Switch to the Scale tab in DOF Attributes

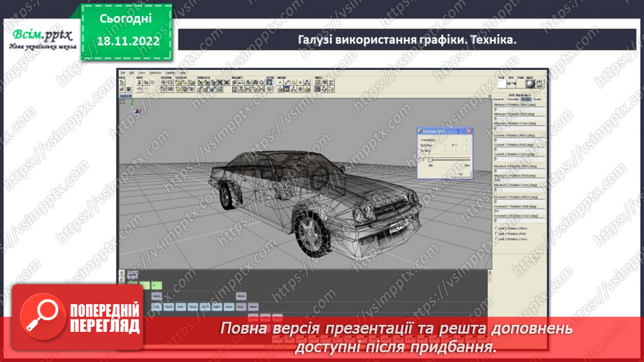537,99
